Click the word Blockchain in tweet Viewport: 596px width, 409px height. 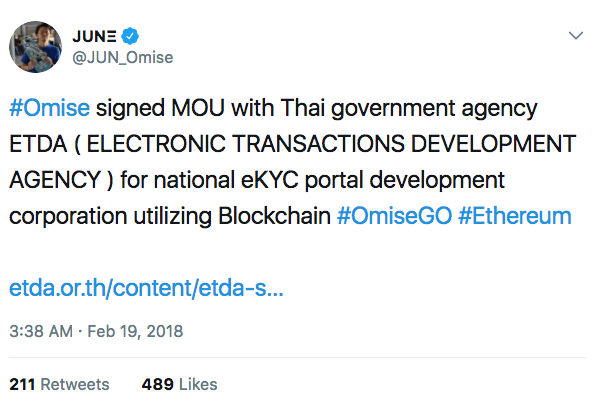point(274,216)
